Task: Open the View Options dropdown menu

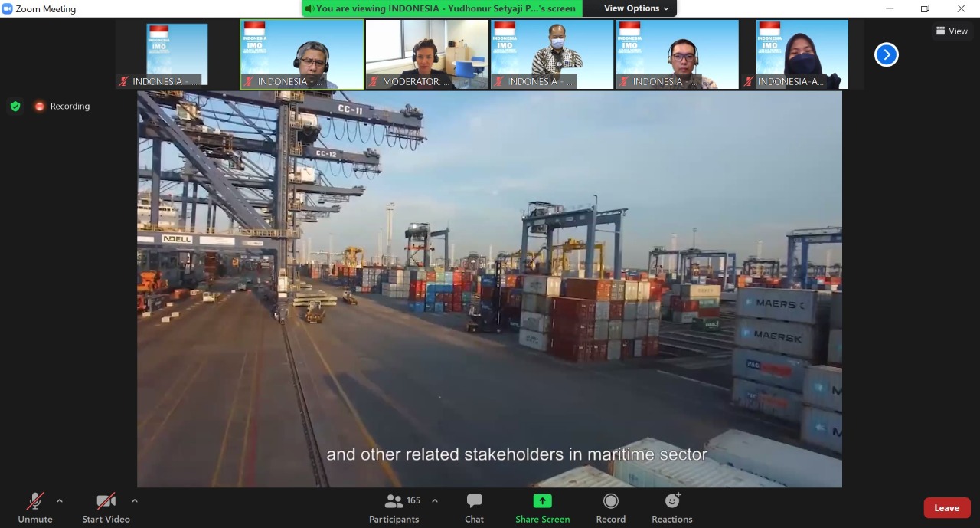Action: coord(636,8)
